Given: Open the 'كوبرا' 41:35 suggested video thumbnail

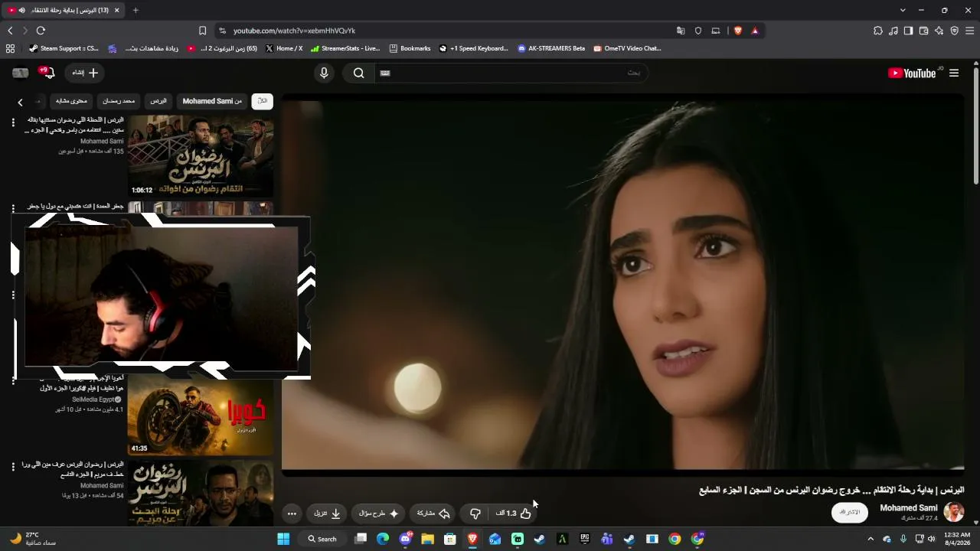Looking at the screenshot, I should [x=201, y=415].
